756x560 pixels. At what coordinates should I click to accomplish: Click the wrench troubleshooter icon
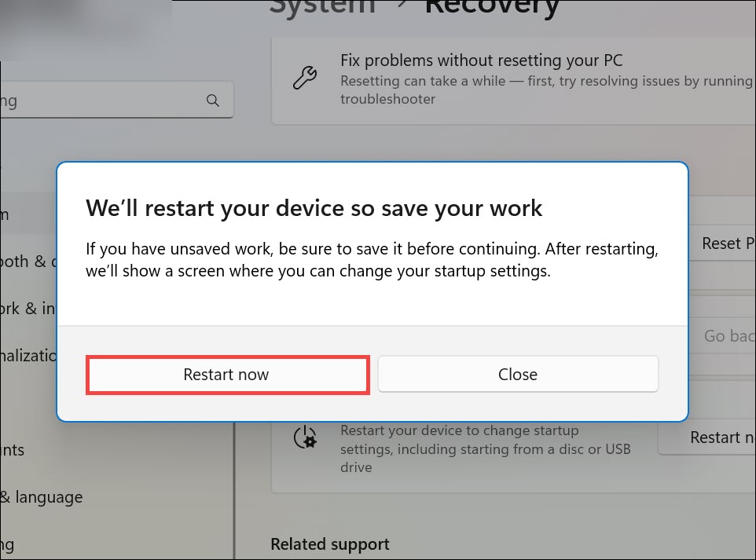click(x=305, y=79)
